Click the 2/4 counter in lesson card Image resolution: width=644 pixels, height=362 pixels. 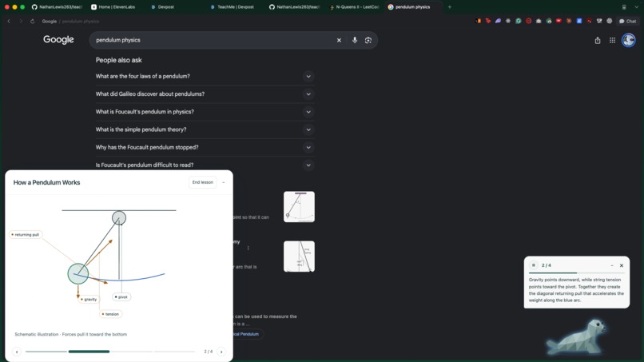point(209,352)
